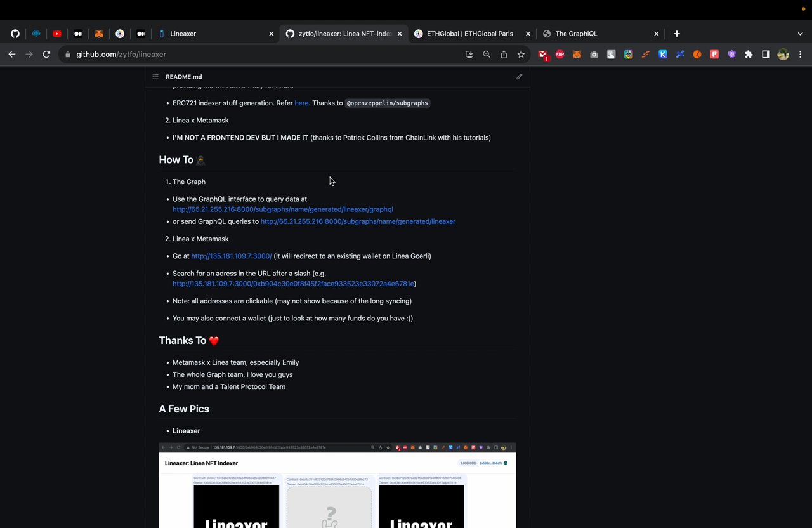Open the generated/lineaxer query endpoint link
This screenshot has width=812, height=528.
[x=358, y=221]
